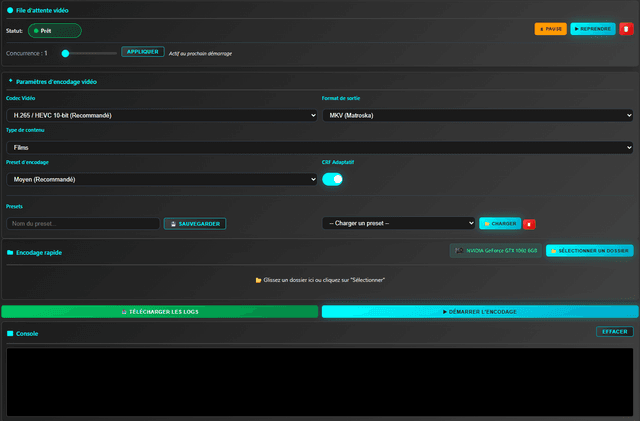Click the Concurrence slider handle
The height and width of the screenshot is (421, 640).
tap(65, 53)
